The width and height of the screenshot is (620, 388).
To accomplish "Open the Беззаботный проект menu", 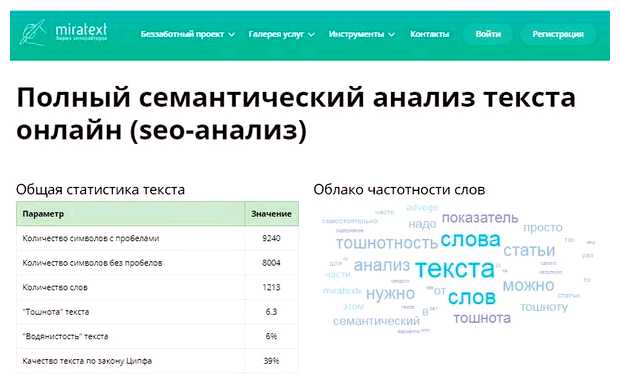I will (x=182, y=34).
